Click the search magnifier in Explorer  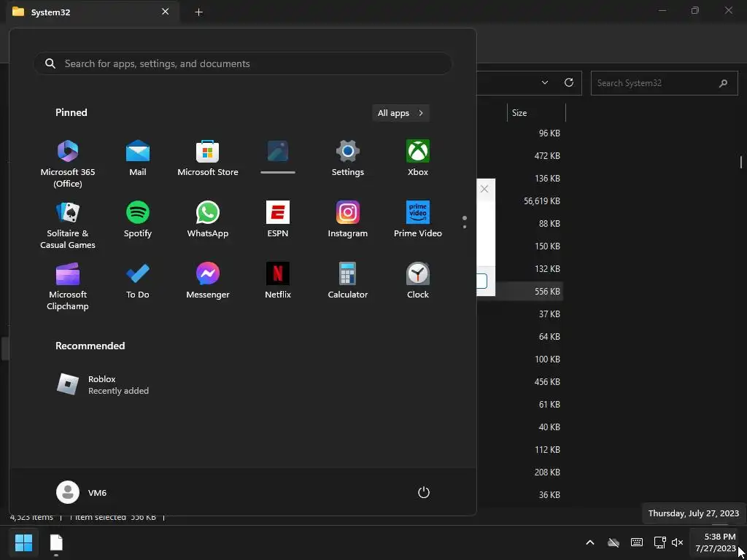(723, 83)
